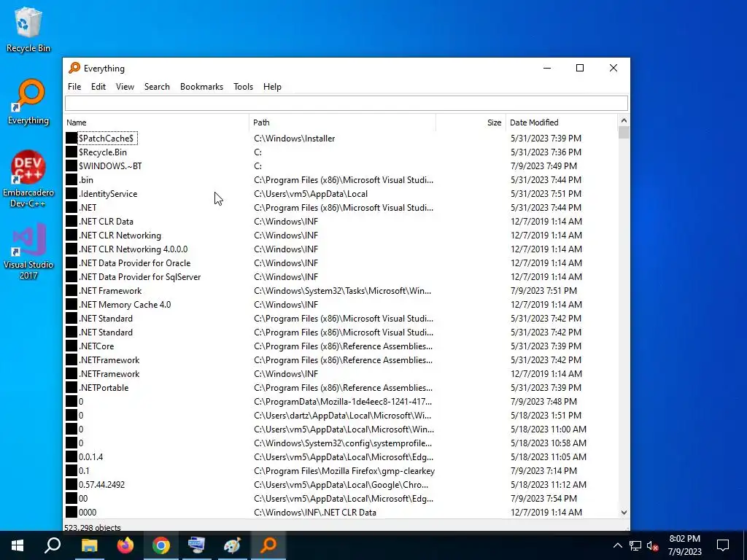Click the date 7/9/2023 7:49 PM
The height and width of the screenshot is (560, 747).
click(543, 166)
